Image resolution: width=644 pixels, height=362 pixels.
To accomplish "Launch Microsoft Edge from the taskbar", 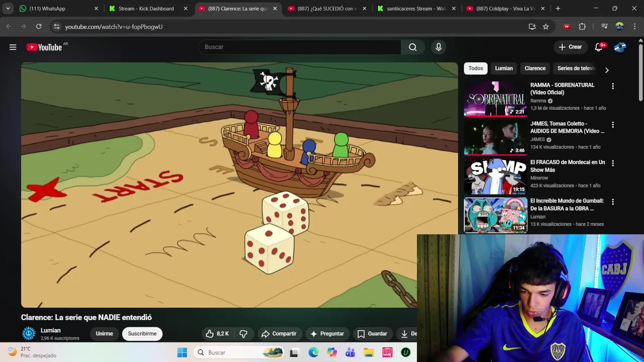I will pyautogui.click(x=313, y=352).
